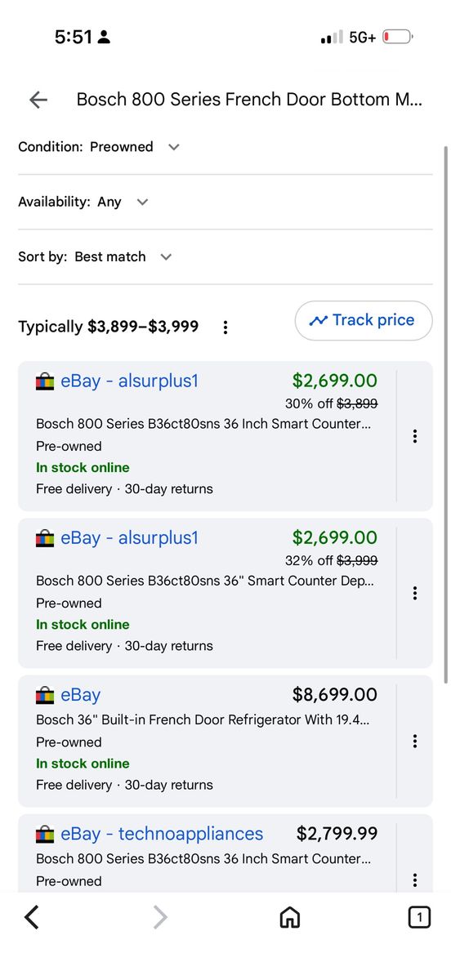The image size is (451, 980).
Task: Expand the Sort by: Best match dropdown
Action: [x=96, y=256]
